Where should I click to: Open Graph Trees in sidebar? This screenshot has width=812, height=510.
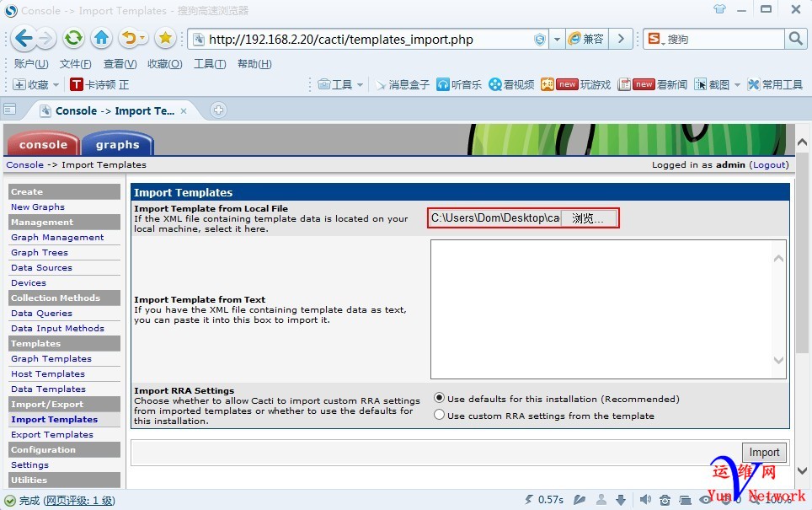point(40,252)
